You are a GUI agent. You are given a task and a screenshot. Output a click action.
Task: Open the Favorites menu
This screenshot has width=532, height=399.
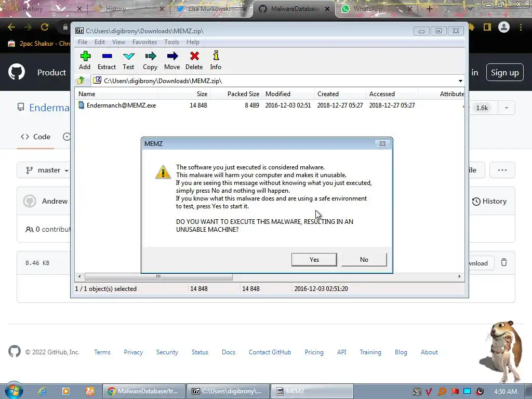[x=144, y=42]
